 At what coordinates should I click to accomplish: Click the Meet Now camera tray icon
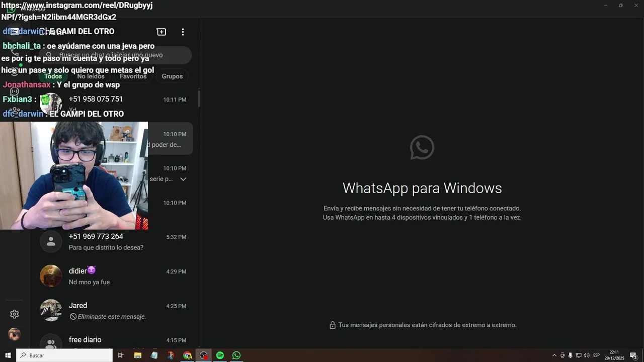[x=562, y=355]
